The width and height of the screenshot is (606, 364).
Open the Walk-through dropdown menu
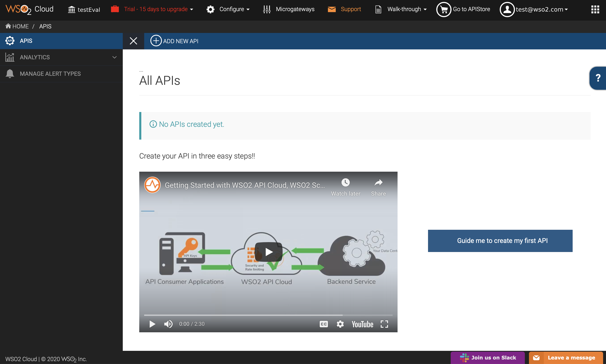407,9
